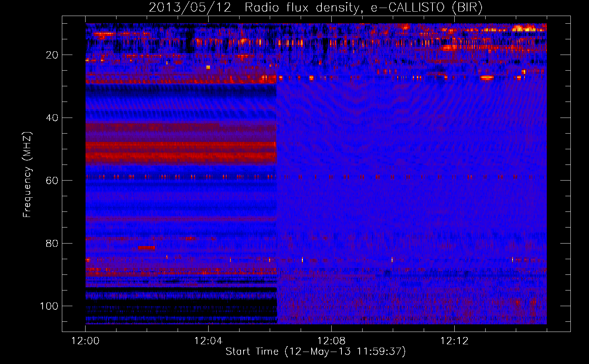Click the 'Start Time (12-May-13 11:59:37)' axis label
Viewport: 589px width, 364px height.
[x=316, y=352]
